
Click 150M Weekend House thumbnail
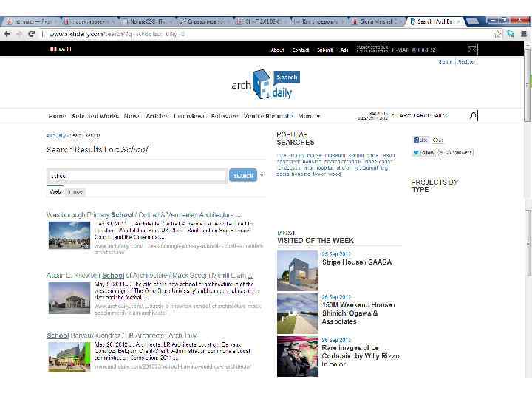[x=297, y=313]
